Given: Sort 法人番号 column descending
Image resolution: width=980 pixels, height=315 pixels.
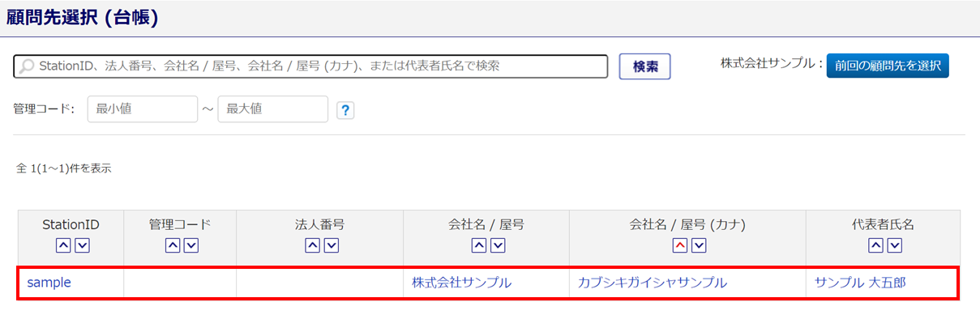Looking at the screenshot, I should (x=331, y=245).
